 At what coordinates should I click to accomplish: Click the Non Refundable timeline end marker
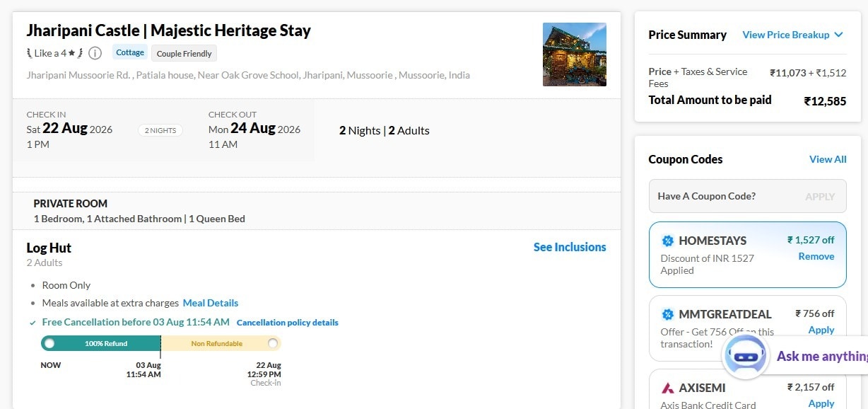pos(273,344)
